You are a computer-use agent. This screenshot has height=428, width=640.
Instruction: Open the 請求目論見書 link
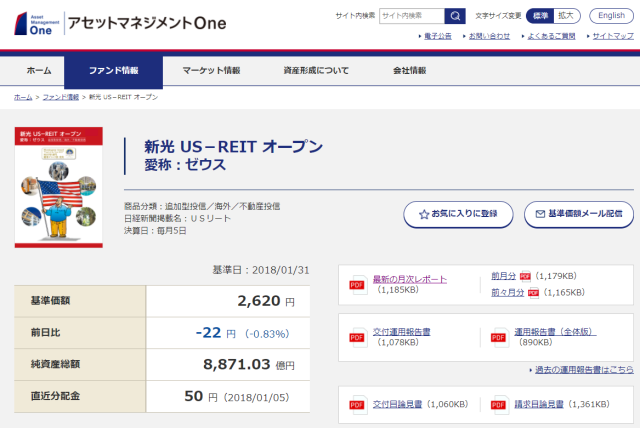coord(539,404)
